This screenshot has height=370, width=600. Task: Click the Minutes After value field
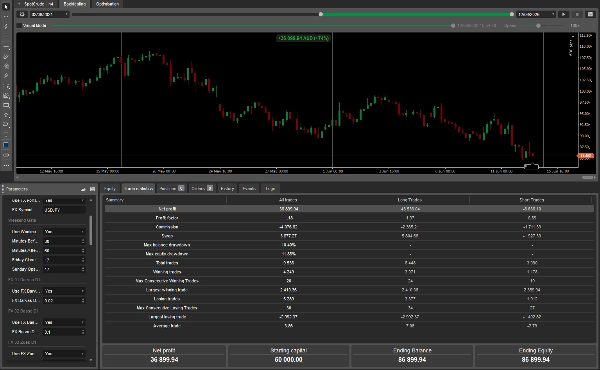[x=62, y=251]
